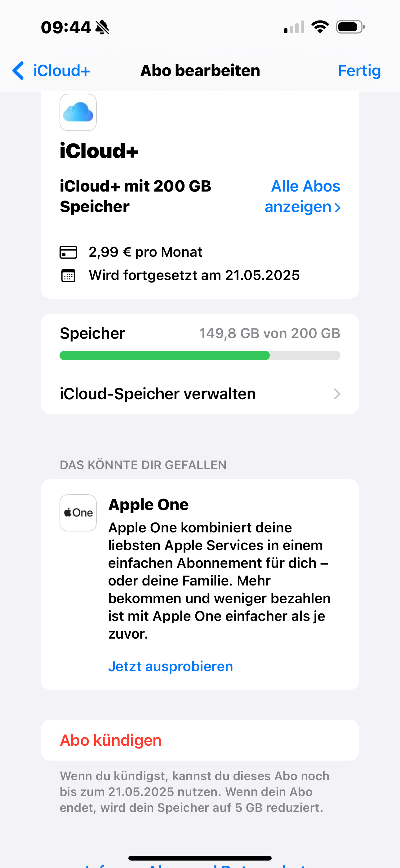
Task: Tap the Apple One logo icon
Action: (78, 513)
